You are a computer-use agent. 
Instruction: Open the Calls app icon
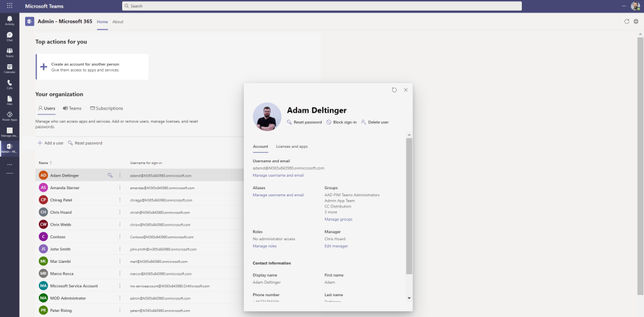pyautogui.click(x=9, y=84)
